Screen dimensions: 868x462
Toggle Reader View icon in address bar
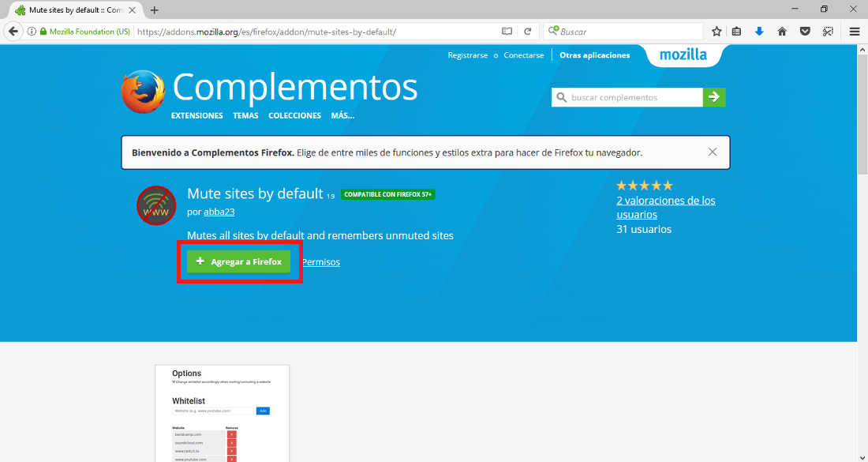pos(507,32)
